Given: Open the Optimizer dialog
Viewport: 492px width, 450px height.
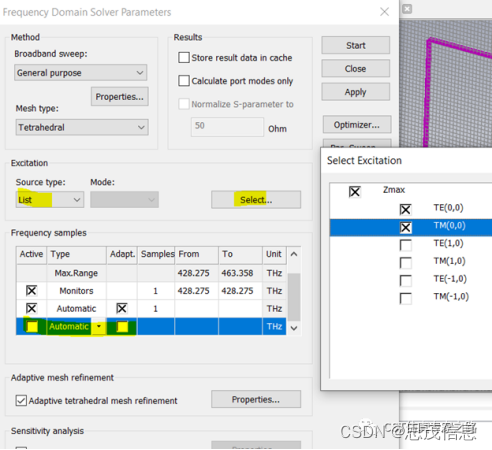Looking at the screenshot, I should coord(357,125).
